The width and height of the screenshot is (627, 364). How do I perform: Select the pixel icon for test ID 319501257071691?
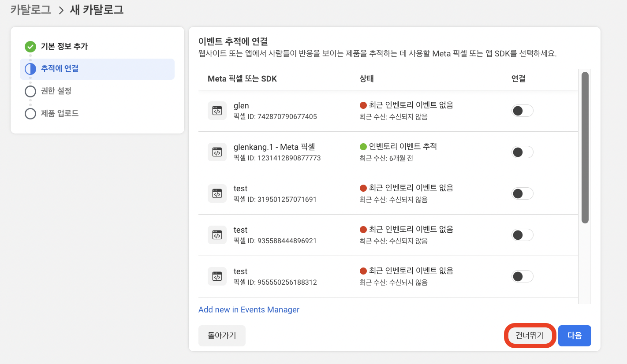pyautogui.click(x=217, y=193)
